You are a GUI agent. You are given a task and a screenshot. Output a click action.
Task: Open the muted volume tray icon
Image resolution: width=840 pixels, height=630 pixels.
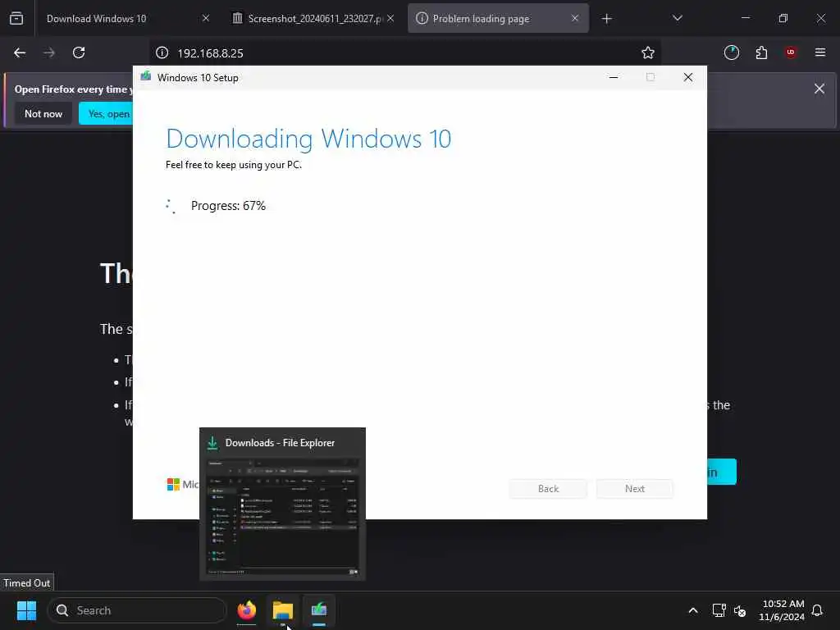click(x=740, y=610)
